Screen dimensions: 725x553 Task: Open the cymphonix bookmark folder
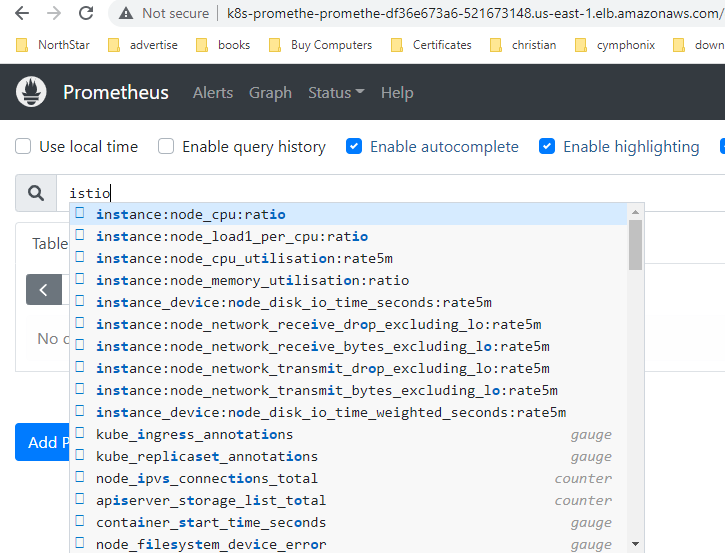pos(615,45)
